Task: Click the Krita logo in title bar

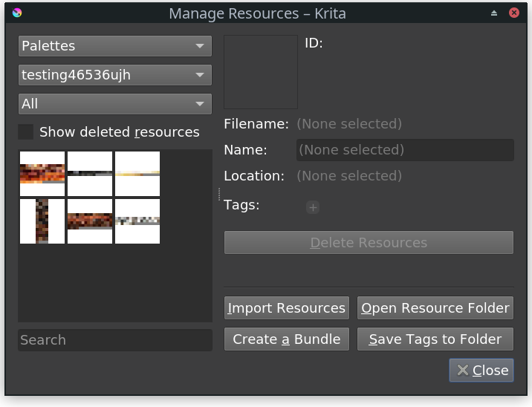Action: [x=18, y=13]
